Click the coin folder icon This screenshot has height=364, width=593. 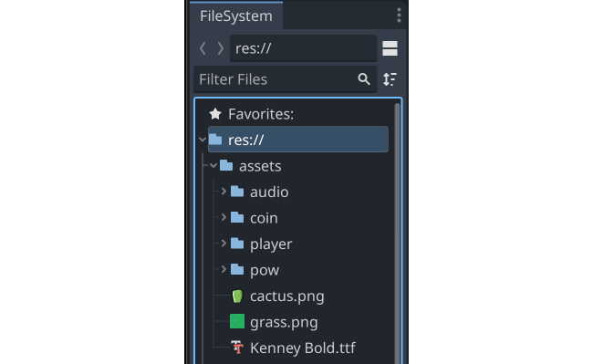coord(237,218)
